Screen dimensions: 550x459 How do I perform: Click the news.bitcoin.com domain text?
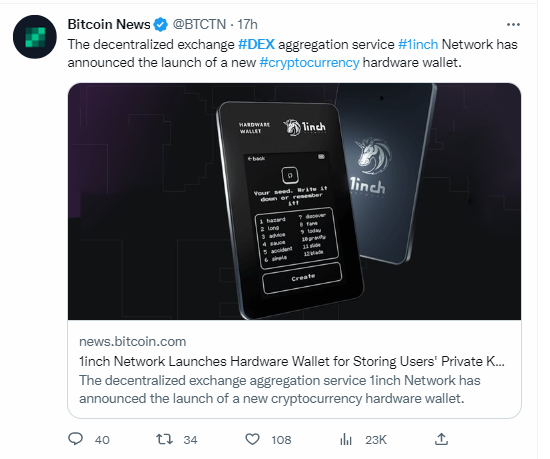[x=133, y=342]
